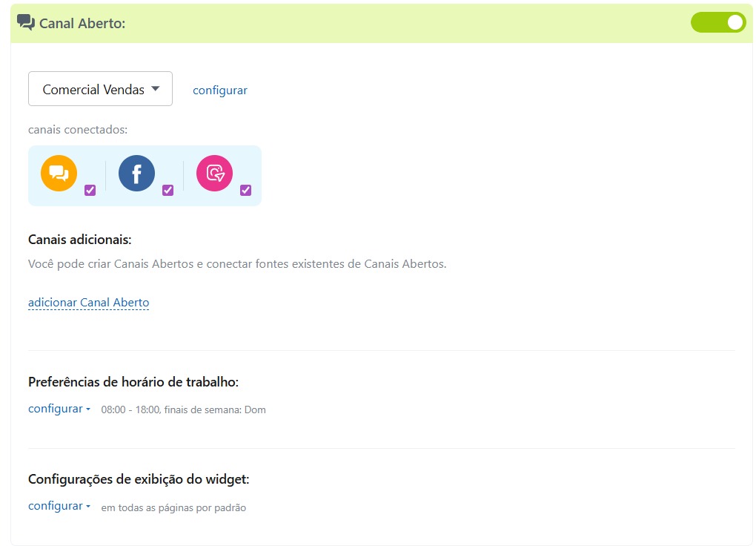
Task: Click the 08:00 - 18:00 work hours summary
Action: pos(183,409)
